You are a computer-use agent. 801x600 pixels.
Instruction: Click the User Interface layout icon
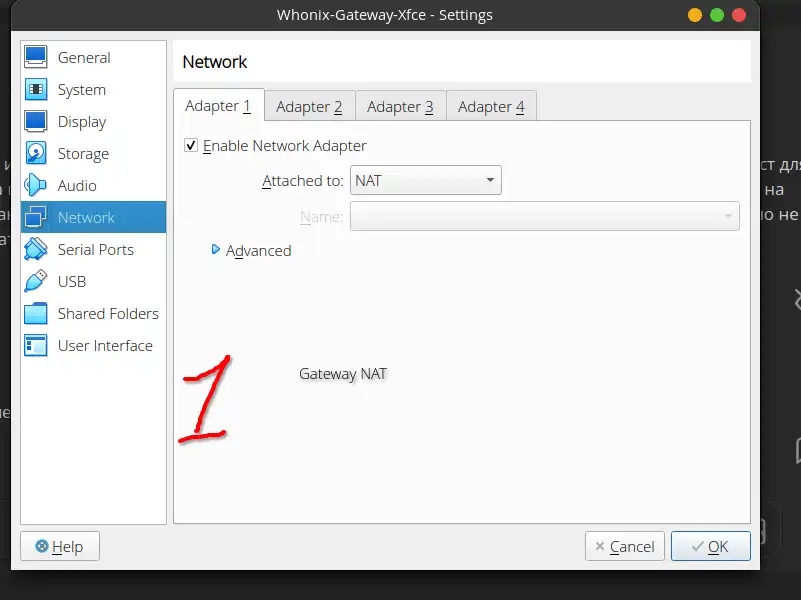[35, 346]
